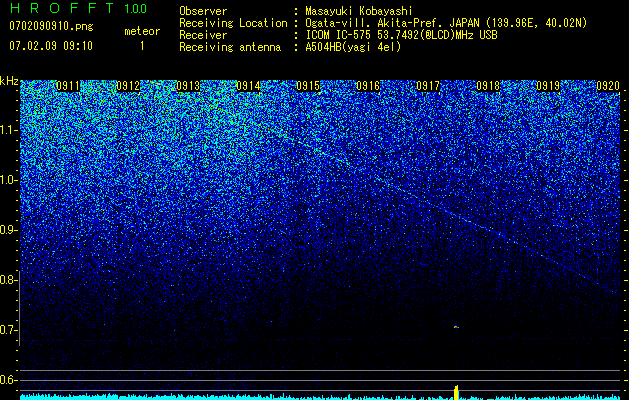This screenshot has width=629, height=400.
Task: Click the 0.7 kHz axis label
Action: pos(7,330)
